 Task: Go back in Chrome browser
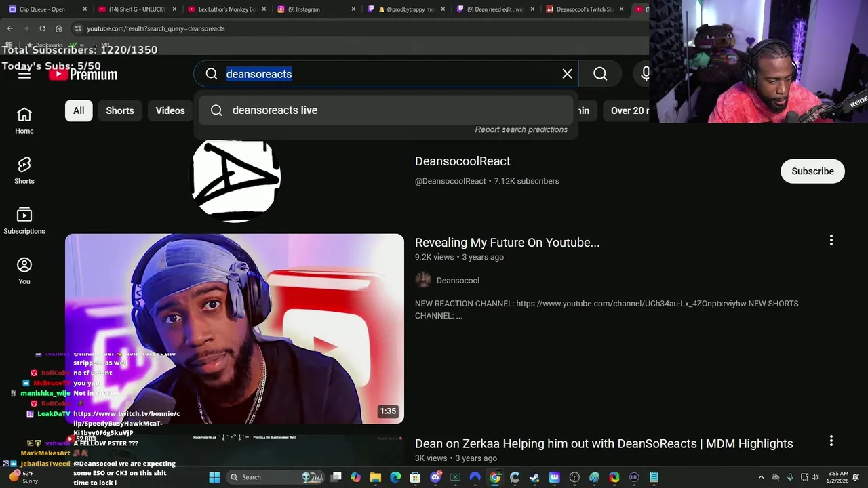click(x=9, y=28)
